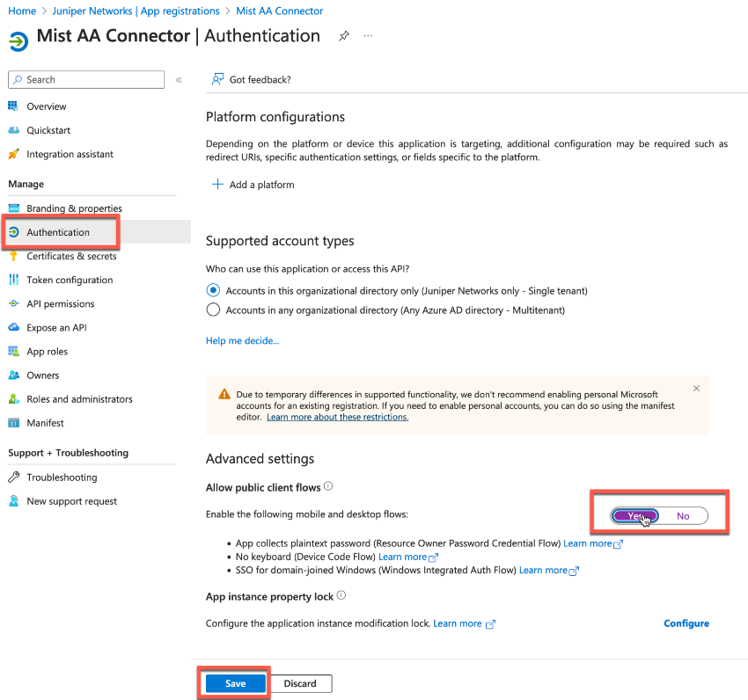Click the info icon next to Allow public client flows

pyautogui.click(x=328, y=486)
